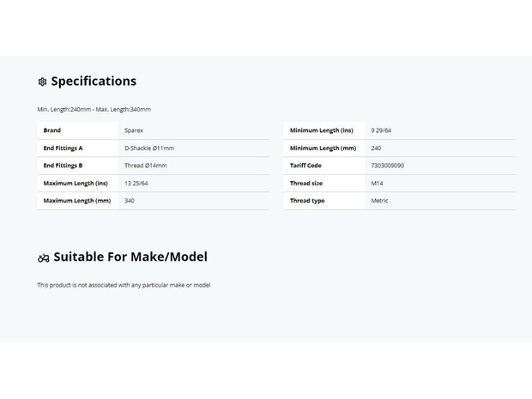The height and width of the screenshot is (399, 532).
Task: Select the Brand row label
Action: pos(51,130)
